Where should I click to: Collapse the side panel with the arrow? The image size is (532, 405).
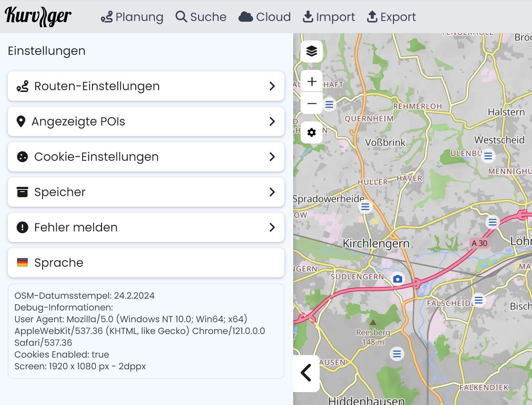click(306, 373)
